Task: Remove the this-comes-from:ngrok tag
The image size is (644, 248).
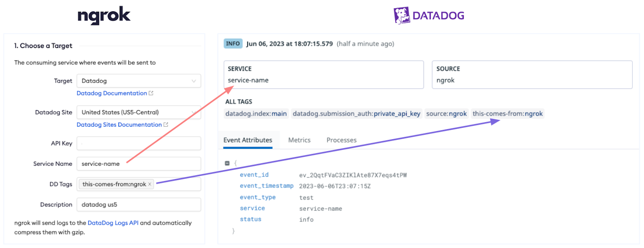Action: 150,184
